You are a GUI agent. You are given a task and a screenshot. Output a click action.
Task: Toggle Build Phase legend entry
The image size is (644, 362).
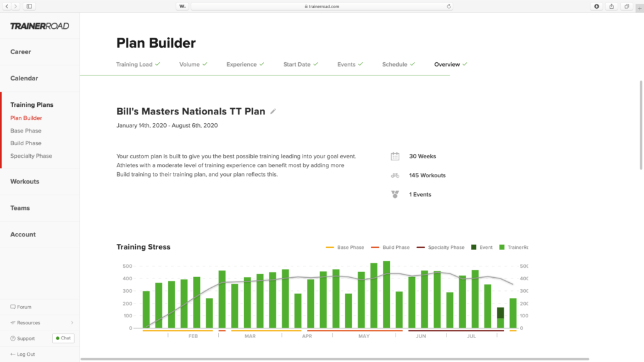pos(390,248)
